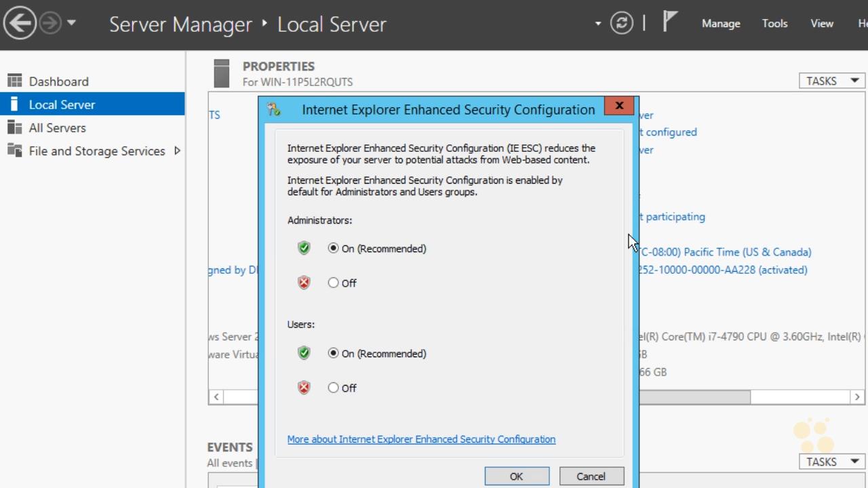Screen dimensions: 868x488
Task: Open the Properties TASKS dropdown
Action: pyautogui.click(x=831, y=81)
